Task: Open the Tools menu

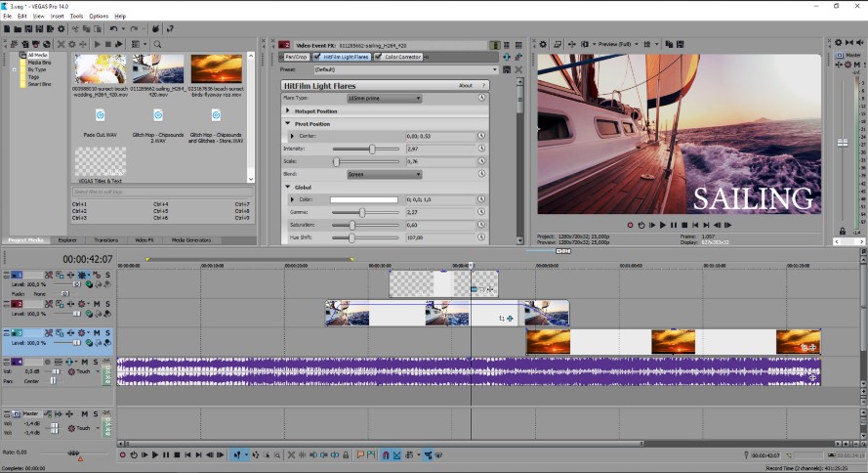Action: [x=76, y=17]
